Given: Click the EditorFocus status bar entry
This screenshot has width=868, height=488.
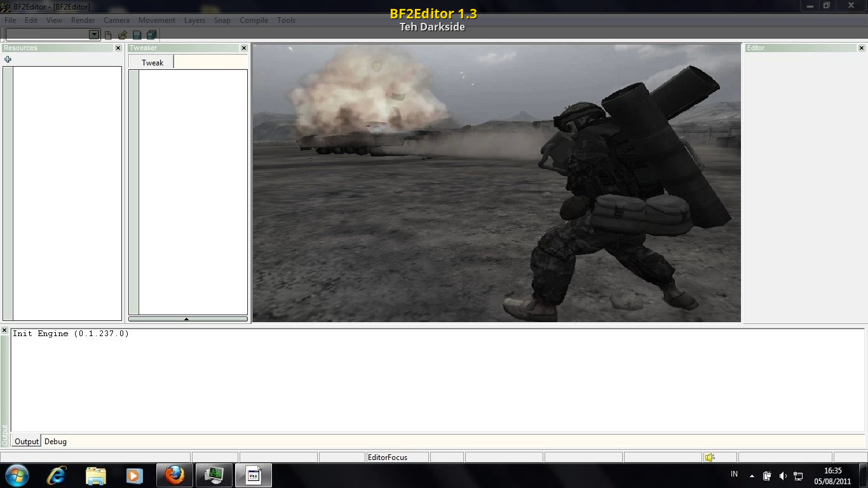Looking at the screenshot, I should 398,457.
